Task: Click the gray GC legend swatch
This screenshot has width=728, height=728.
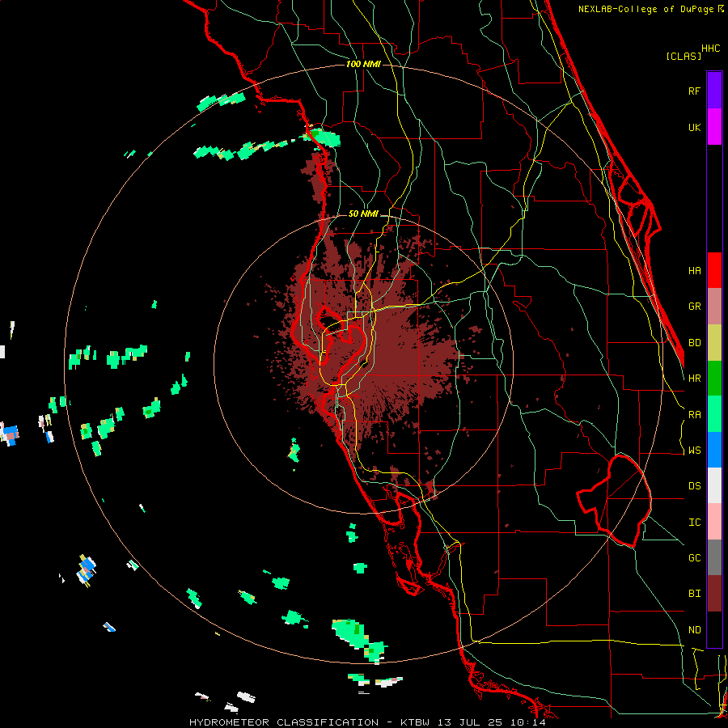Action: 714,557
